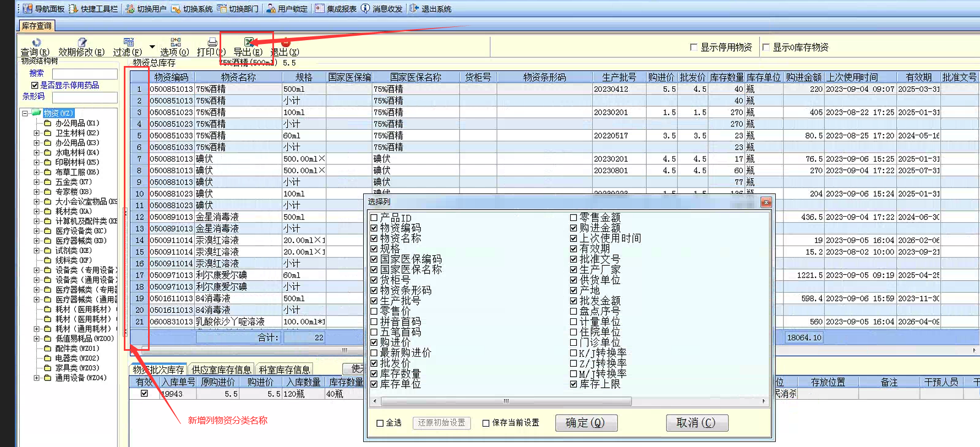Expand the 卫生材料(K2) tree node
Viewport: 980px width, 447px height.
click(x=36, y=133)
